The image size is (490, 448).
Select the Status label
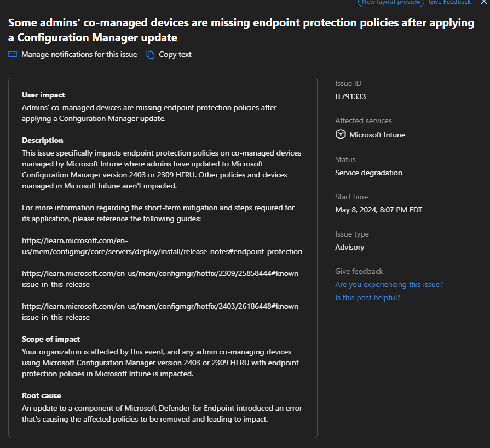click(345, 159)
